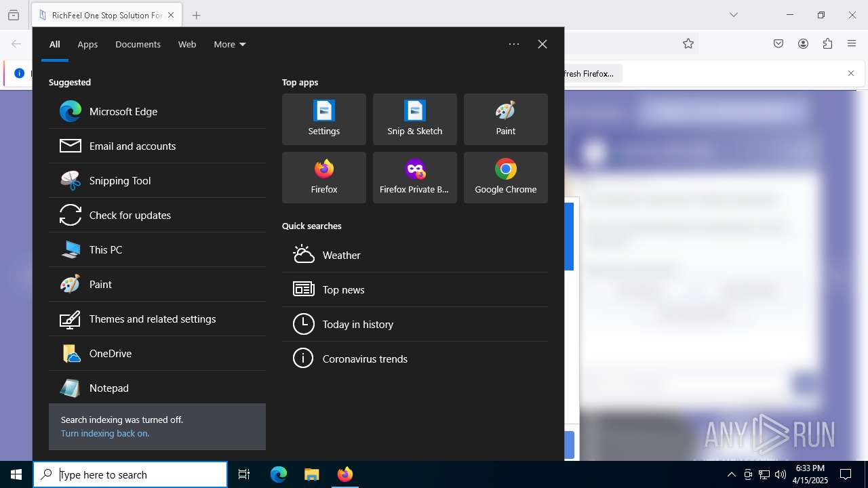Open Settings tile in Top apps
Image resolution: width=868 pixels, height=488 pixels.
tap(324, 119)
